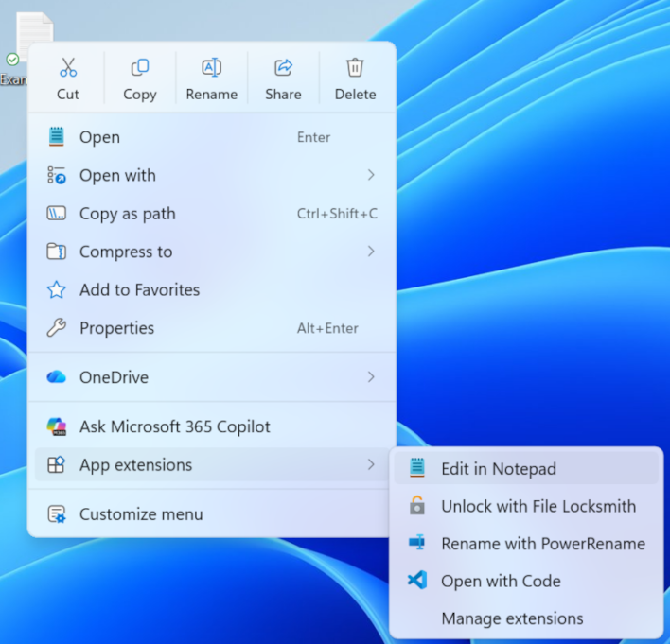The height and width of the screenshot is (644, 670).
Task: Expand the Compress to submenu arrow
Action: coord(371,252)
